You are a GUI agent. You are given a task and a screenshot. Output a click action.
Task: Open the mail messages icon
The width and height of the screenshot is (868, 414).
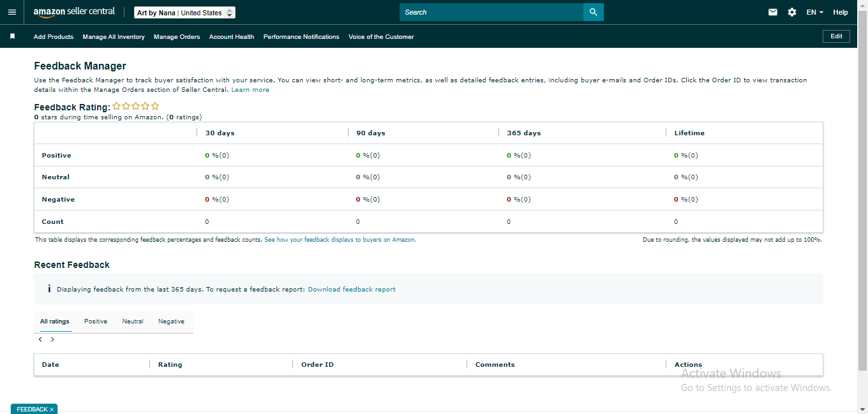click(773, 12)
